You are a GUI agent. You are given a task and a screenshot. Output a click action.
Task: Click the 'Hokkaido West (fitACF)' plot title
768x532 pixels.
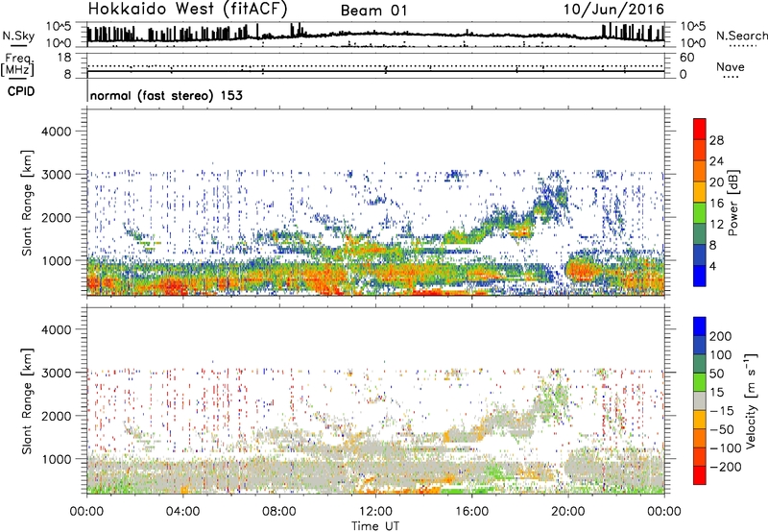[187, 9]
